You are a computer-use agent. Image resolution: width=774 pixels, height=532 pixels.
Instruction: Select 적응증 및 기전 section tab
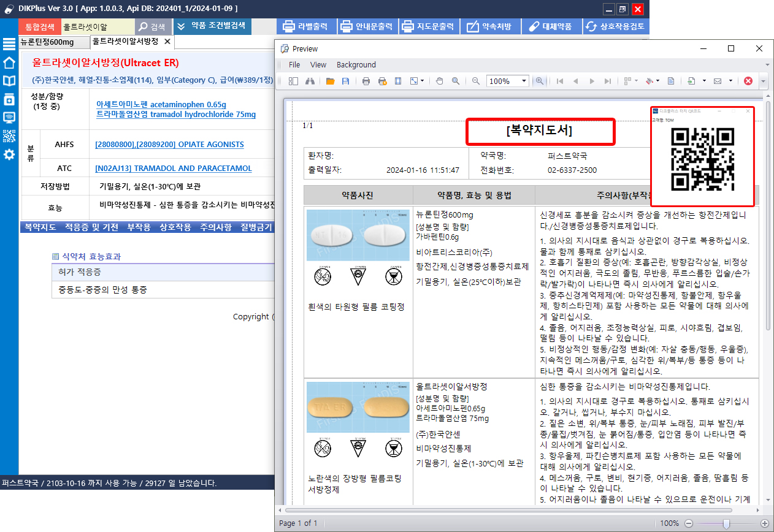click(92, 227)
